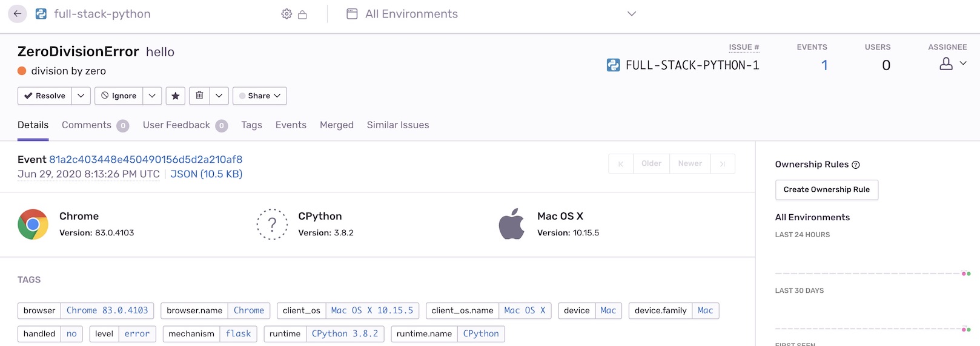This screenshot has height=346, width=980.
Task: Click the Ownership Rules help icon
Action: click(856, 165)
